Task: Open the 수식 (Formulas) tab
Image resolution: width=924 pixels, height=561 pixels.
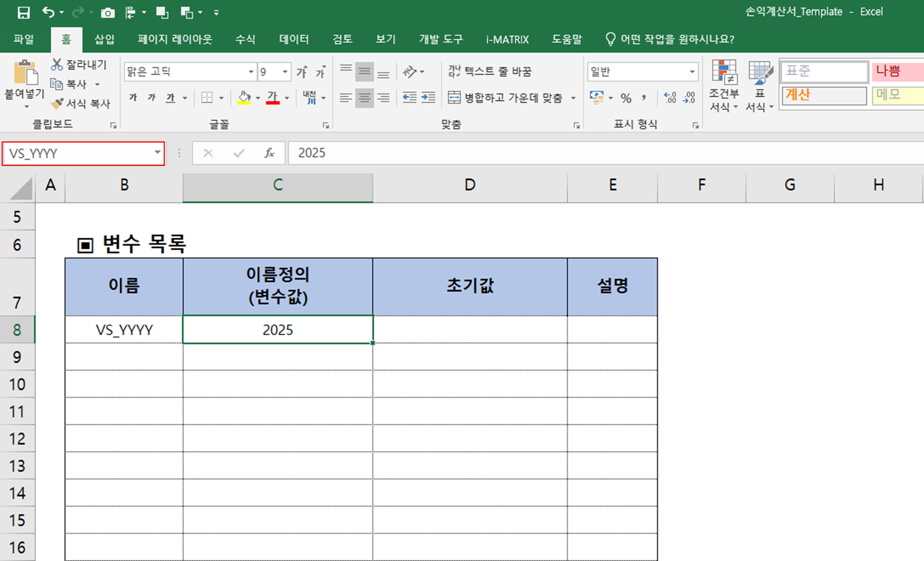Action: point(245,39)
